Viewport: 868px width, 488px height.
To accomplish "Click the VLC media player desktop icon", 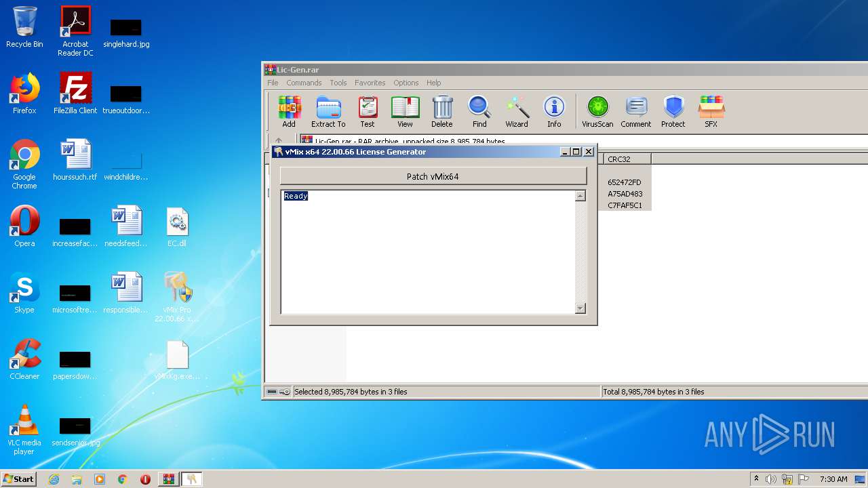I will 24,430.
